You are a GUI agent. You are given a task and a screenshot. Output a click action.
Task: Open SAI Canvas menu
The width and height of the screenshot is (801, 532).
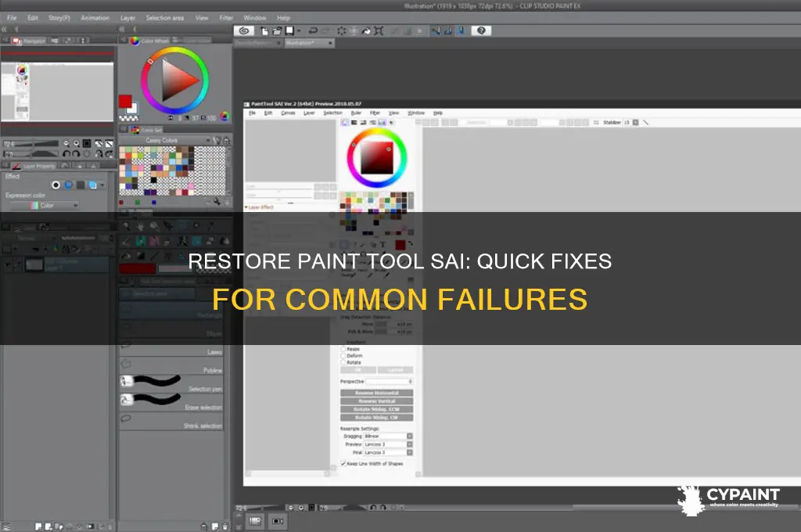pyautogui.click(x=288, y=113)
